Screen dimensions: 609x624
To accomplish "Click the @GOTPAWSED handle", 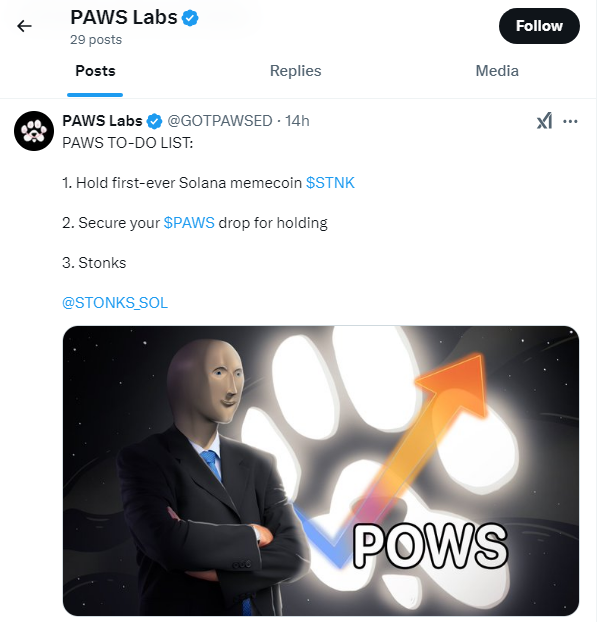I will 220,121.
